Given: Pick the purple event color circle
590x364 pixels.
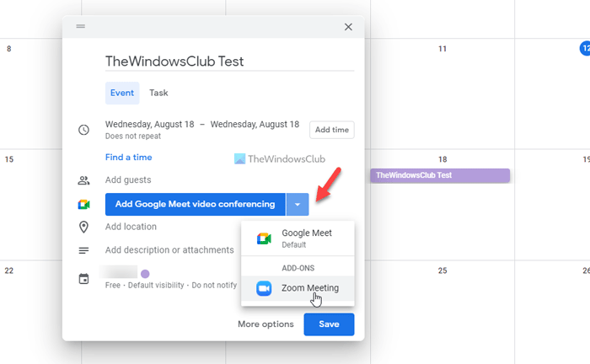Looking at the screenshot, I should [x=145, y=274].
